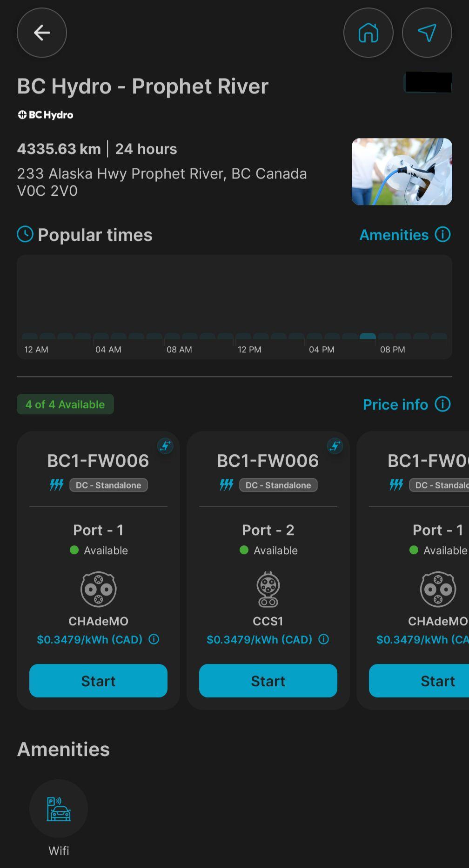
Task: Tap the Price info circle icon
Action: coord(442,404)
